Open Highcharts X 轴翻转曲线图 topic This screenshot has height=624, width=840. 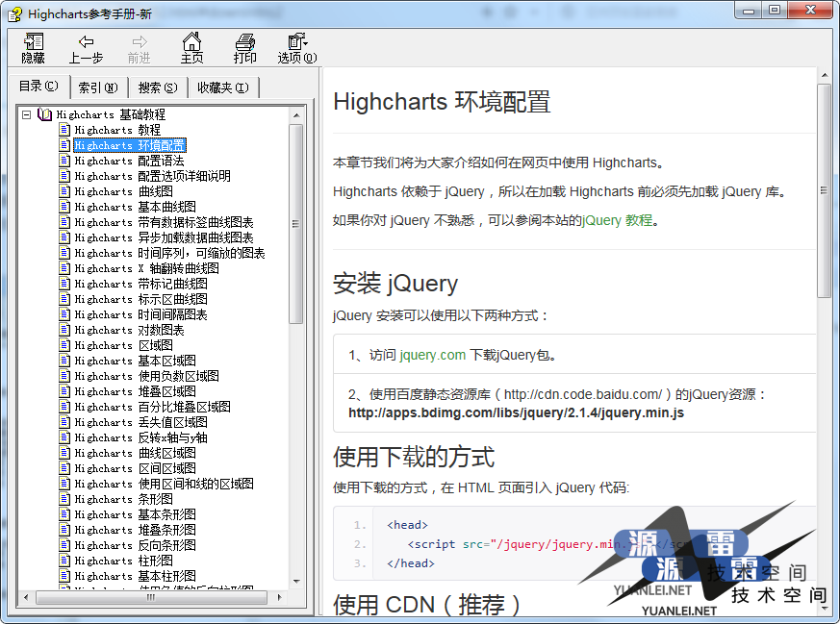tap(146, 268)
